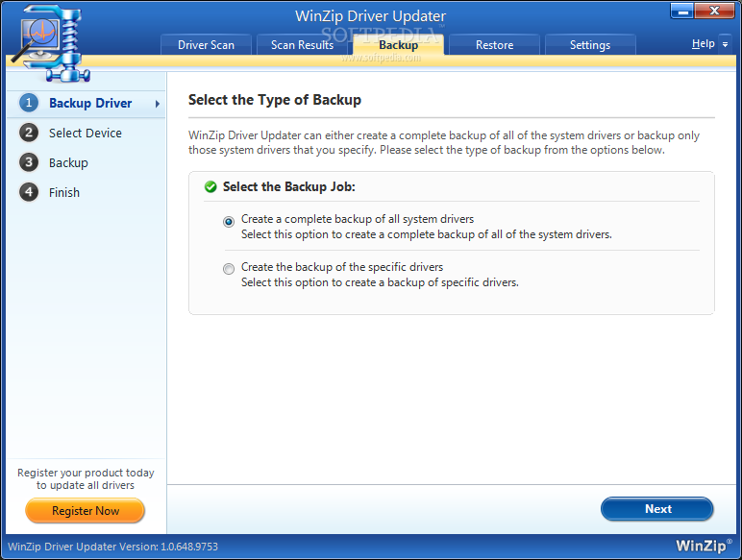Select the Backup tab
742x560 pixels.
pos(399,45)
